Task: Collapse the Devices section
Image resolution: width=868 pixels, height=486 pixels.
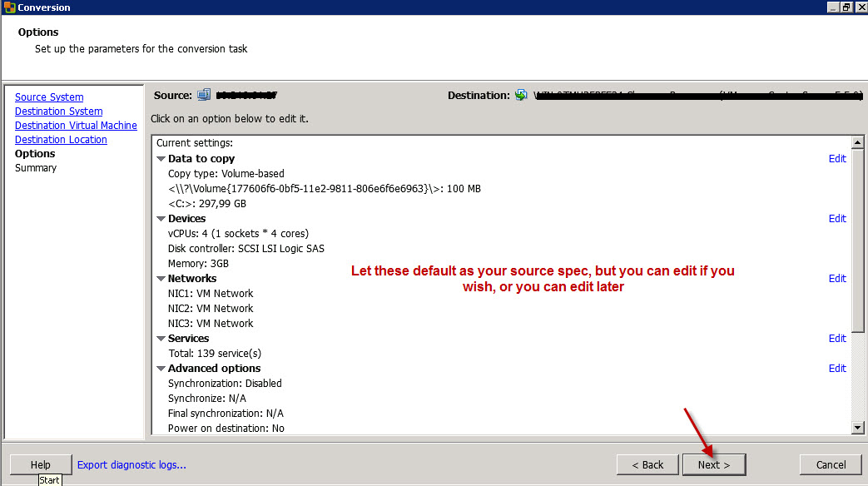Action: coord(161,218)
